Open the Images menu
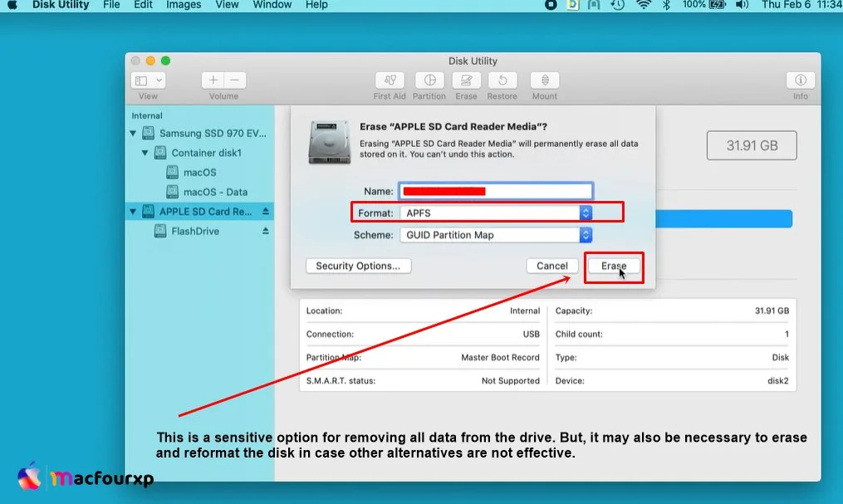 [x=184, y=5]
